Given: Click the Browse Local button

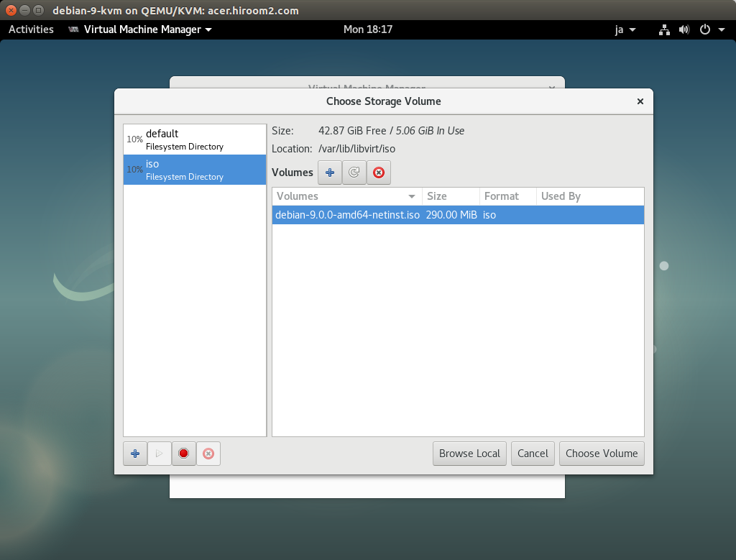Looking at the screenshot, I should tap(469, 454).
